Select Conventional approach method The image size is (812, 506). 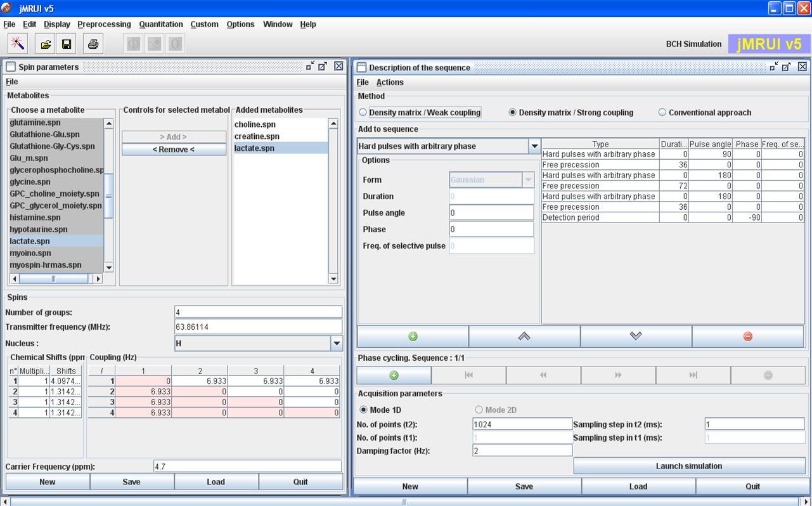click(705, 112)
